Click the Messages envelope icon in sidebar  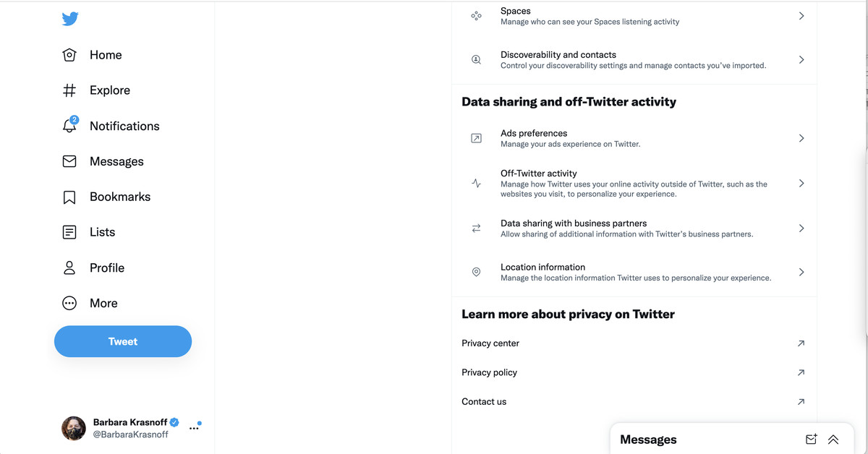[x=69, y=161]
